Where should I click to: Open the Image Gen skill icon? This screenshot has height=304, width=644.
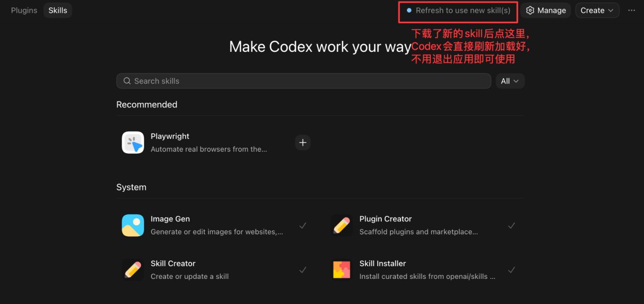133,225
